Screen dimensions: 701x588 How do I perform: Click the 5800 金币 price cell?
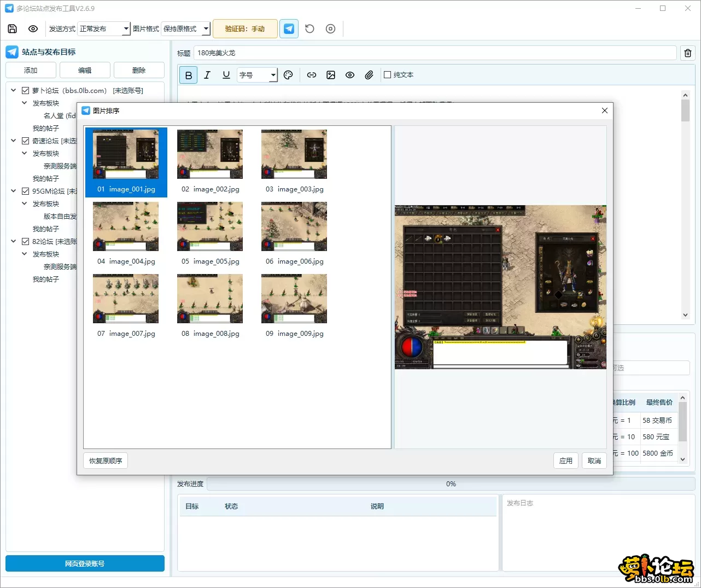pyautogui.click(x=659, y=453)
